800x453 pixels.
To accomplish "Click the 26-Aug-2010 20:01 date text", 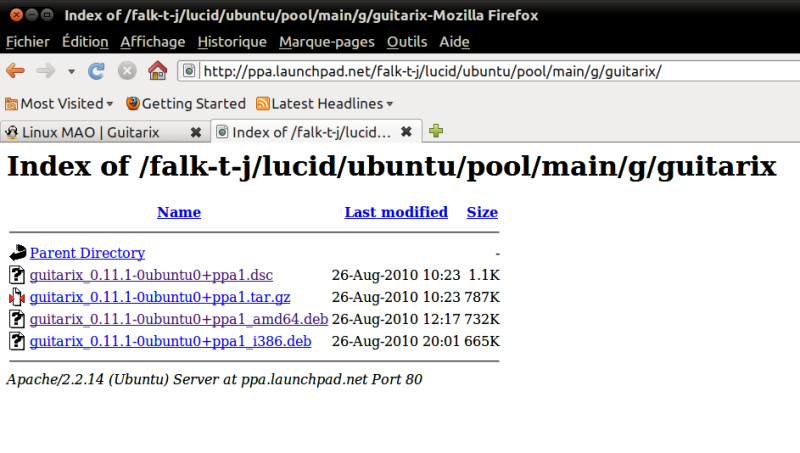I will (x=396, y=341).
